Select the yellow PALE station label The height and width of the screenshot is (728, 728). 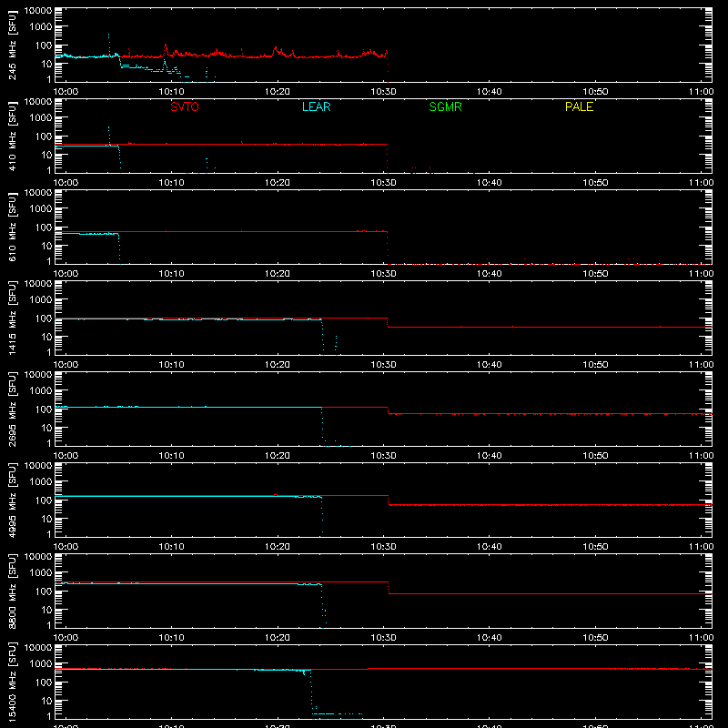(x=579, y=106)
